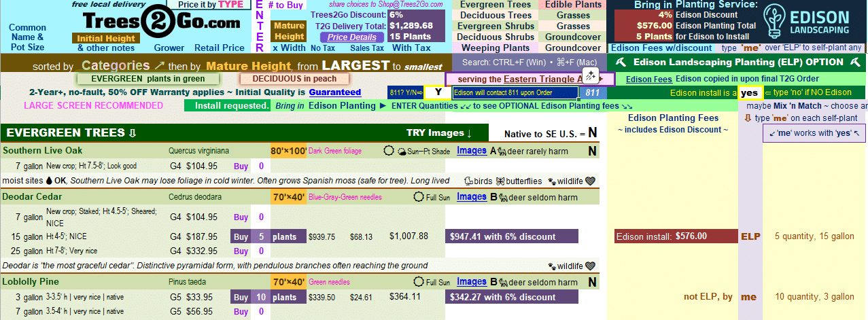Click the TRY Images heading
The height and width of the screenshot is (320, 868).
439,132
